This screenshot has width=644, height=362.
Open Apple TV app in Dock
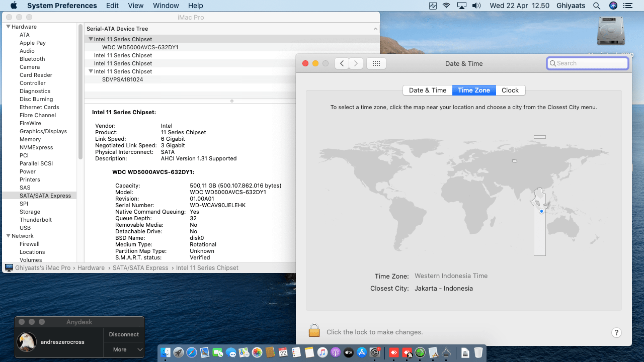pyautogui.click(x=349, y=353)
